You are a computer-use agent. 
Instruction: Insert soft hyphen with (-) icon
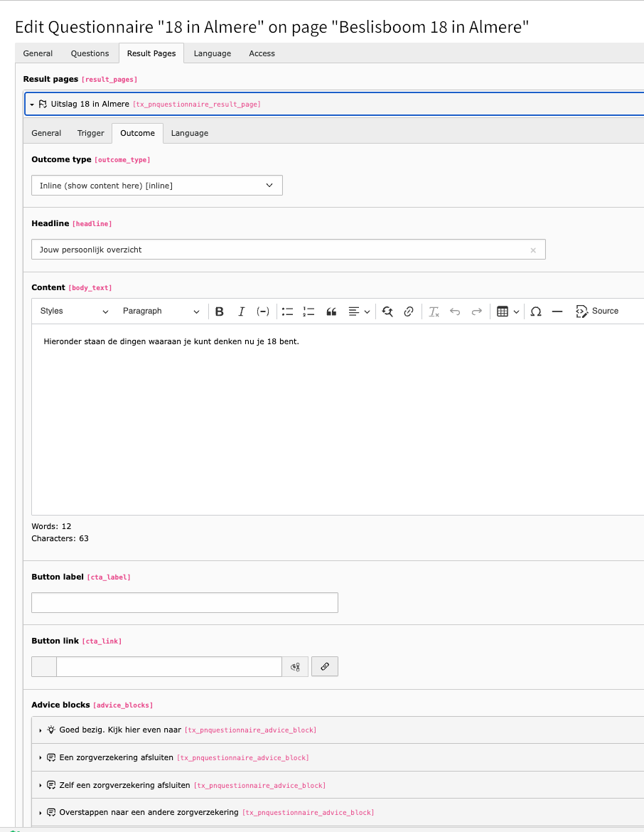pos(262,311)
